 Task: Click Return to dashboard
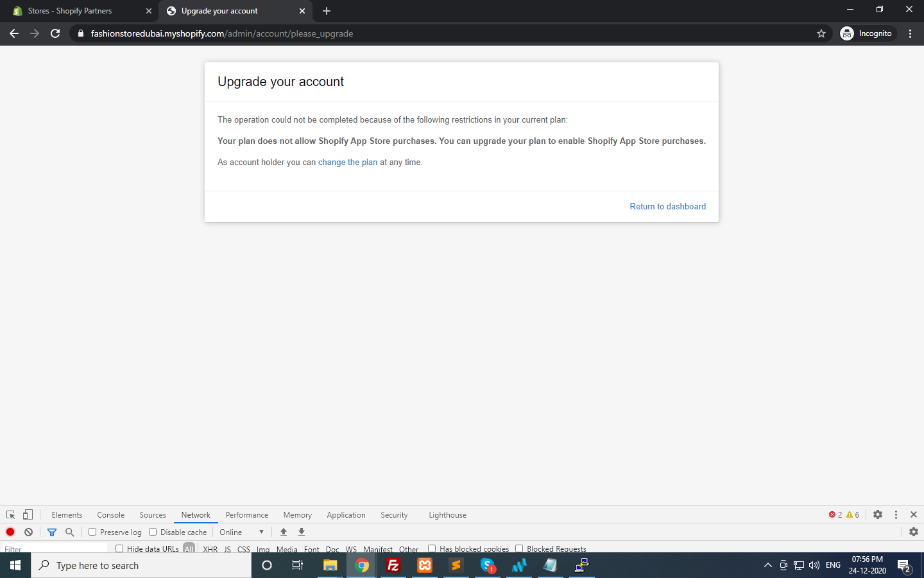(x=667, y=206)
